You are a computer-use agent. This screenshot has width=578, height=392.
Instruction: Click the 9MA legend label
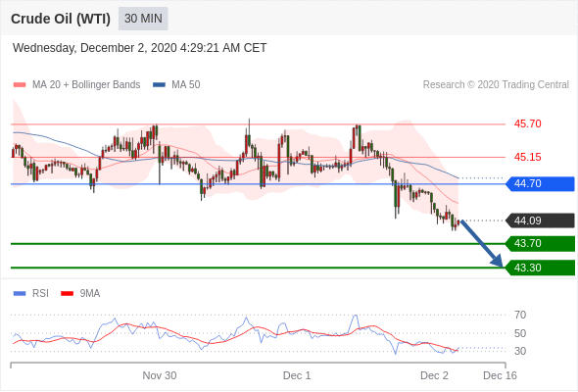pyautogui.click(x=90, y=294)
